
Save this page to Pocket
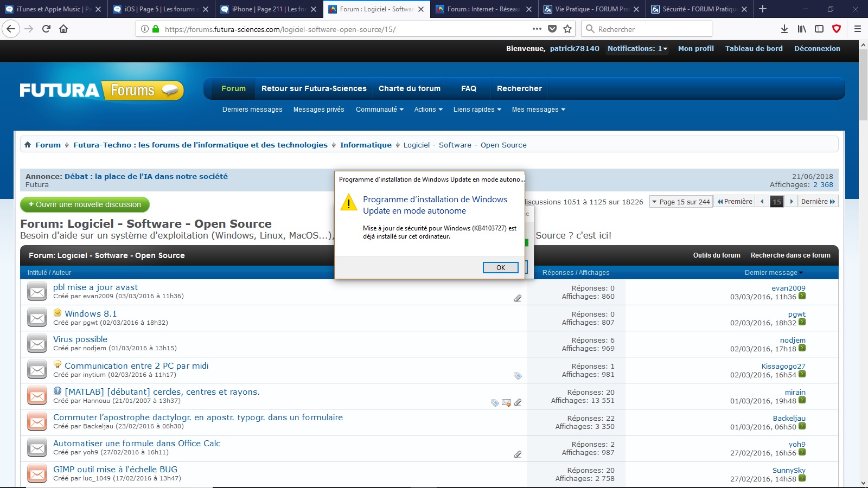[x=552, y=29]
